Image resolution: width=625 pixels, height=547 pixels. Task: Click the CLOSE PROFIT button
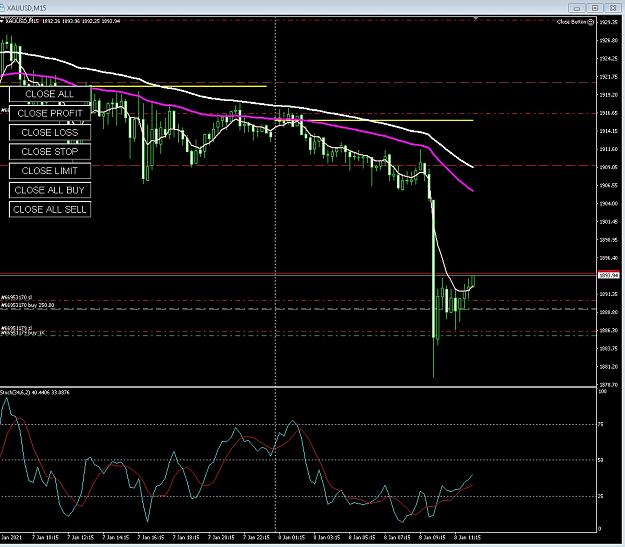[50, 113]
